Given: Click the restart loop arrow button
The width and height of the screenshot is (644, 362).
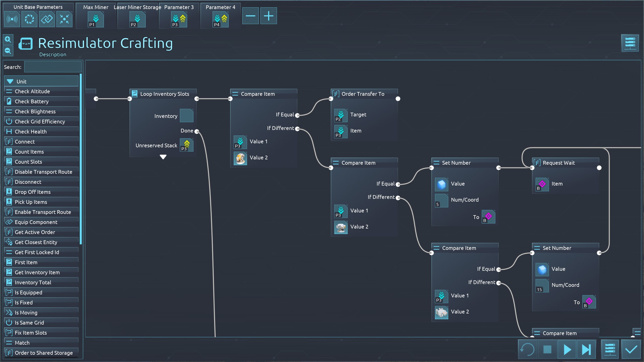Looking at the screenshot, I should [x=528, y=349].
